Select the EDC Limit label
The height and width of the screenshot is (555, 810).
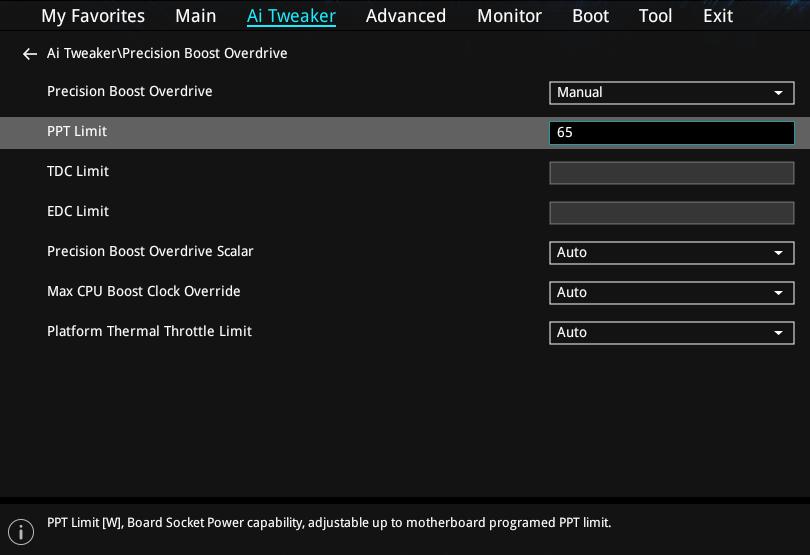pos(78,211)
